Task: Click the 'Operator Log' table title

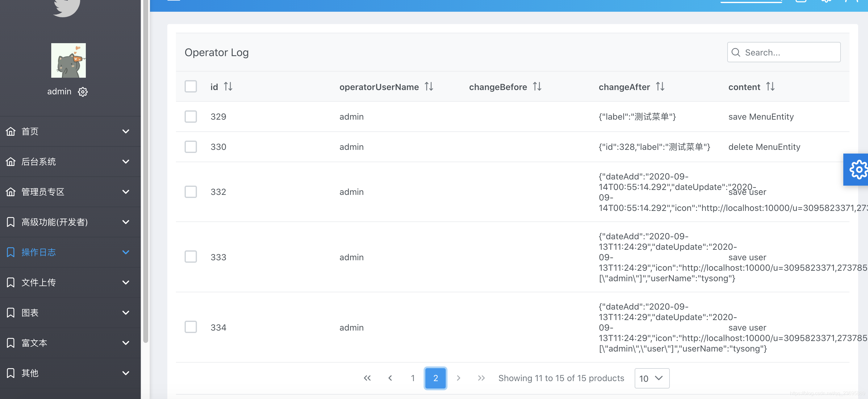Action: tap(217, 52)
